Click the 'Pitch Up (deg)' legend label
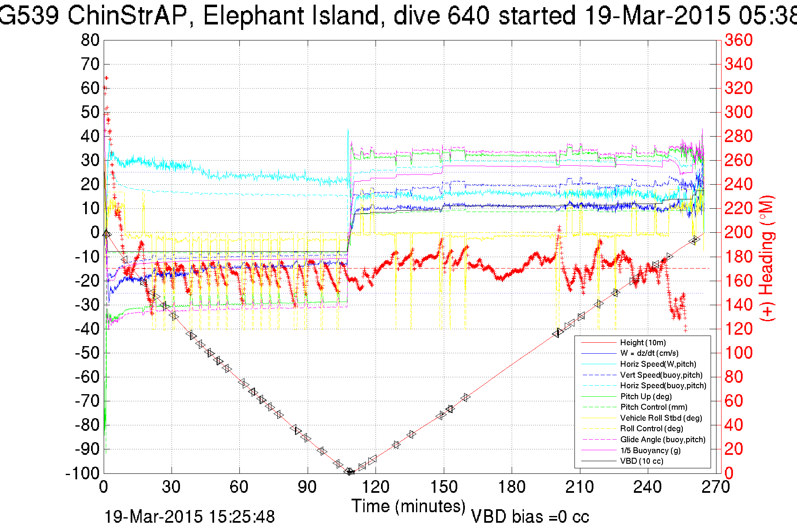 click(646, 396)
